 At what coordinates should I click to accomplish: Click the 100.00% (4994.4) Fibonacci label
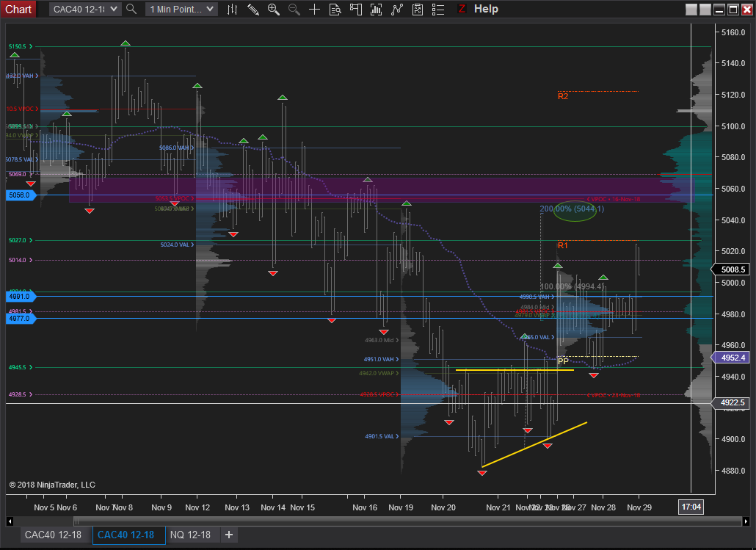(572, 286)
